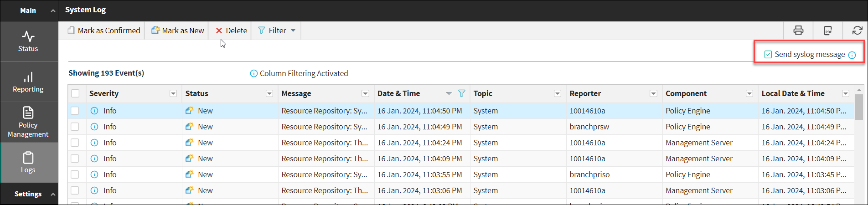Select the Logs sidebar tab
Screen dimensions: 868x205
(x=28, y=163)
